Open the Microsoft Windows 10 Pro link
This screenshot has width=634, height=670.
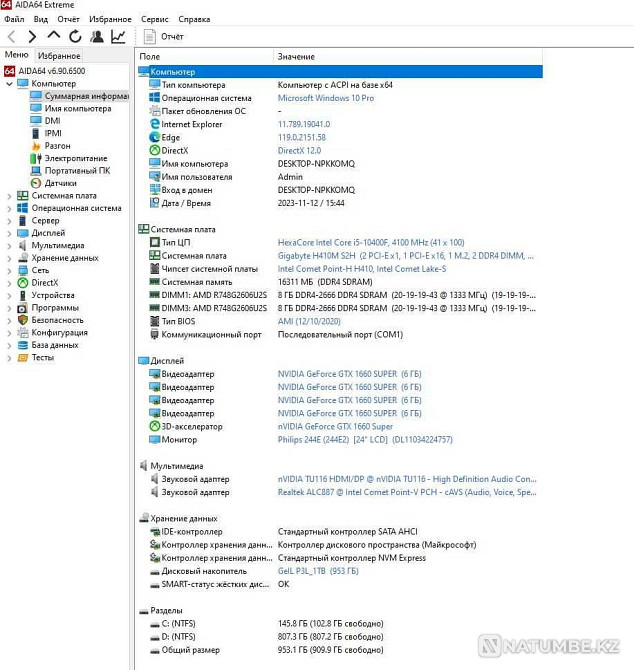pyautogui.click(x=326, y=98)
